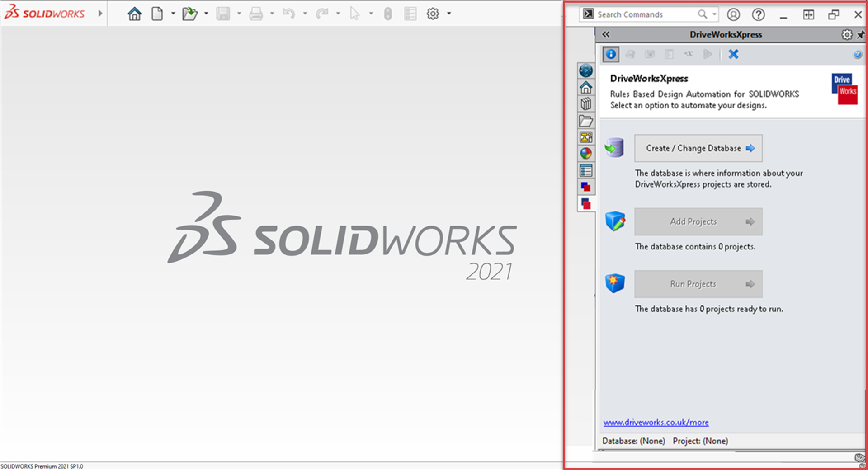868x470 pixels.
Task: Open the www.driveworks.co.uk/more link
Action: 656,422
